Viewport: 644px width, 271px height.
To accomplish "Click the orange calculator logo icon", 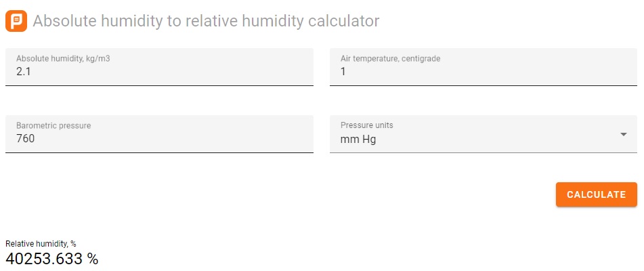I will tap(16, 21).
